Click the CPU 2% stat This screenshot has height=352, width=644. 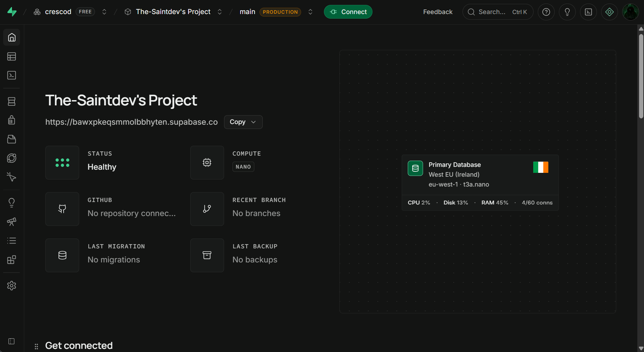[419, 203]
